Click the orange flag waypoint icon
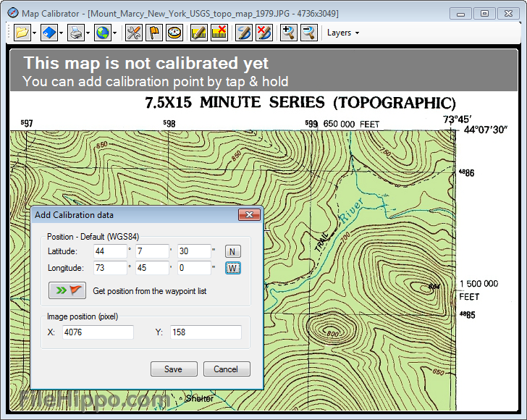Image resolution: width=527 pixels, height=420 pixels. [x=154, y=33]
